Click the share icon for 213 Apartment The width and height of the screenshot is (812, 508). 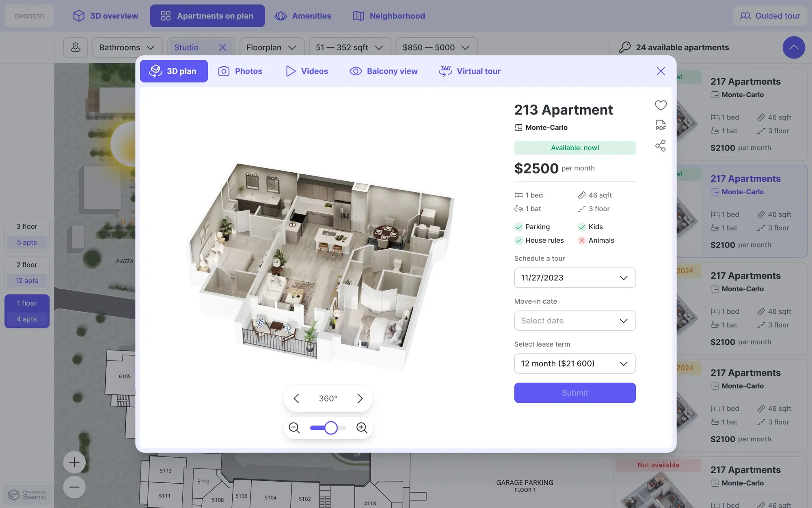(661, 145)
